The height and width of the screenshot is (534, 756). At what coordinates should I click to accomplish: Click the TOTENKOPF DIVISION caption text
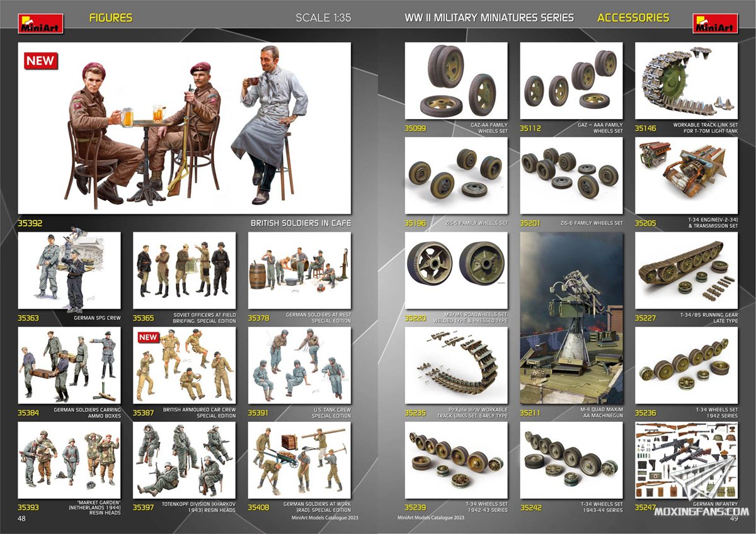click(200, 508)
